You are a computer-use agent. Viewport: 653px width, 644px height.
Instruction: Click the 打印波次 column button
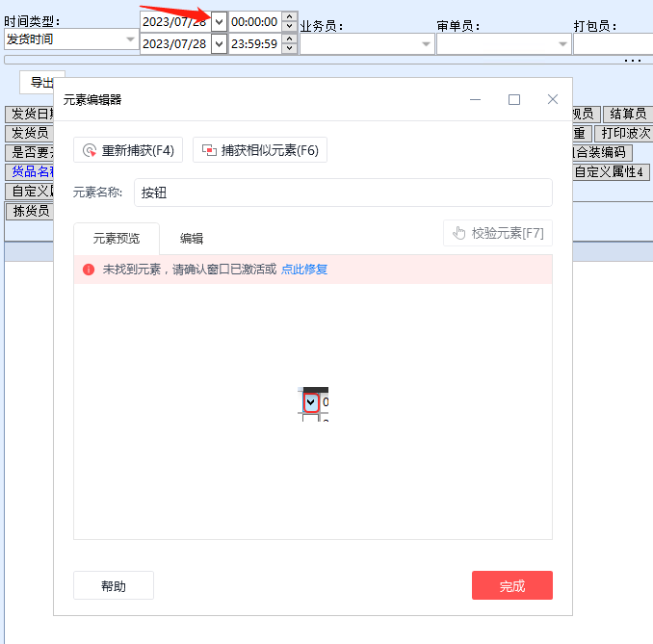pos(624,133)
